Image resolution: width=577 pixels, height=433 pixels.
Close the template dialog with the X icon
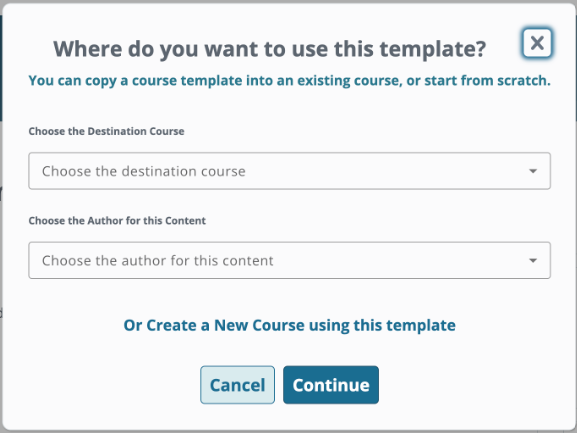point(537,43)
